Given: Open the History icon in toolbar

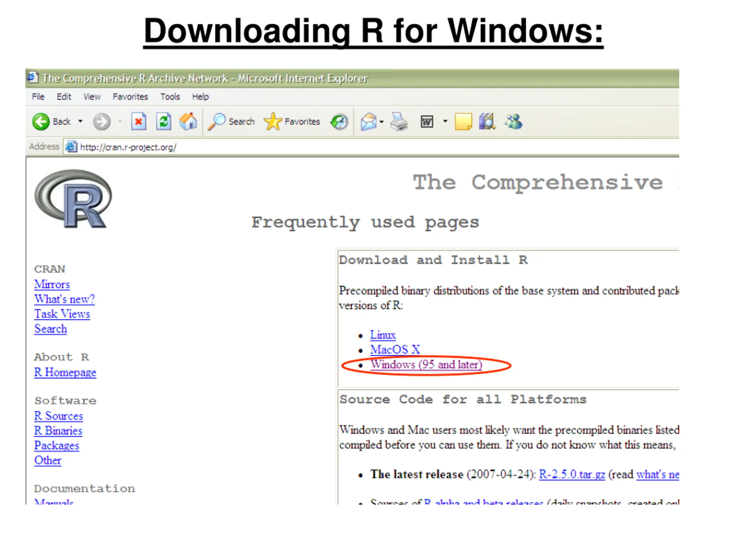Looking at the screenshot, I should pyautogui.click(x=339, y=122).
